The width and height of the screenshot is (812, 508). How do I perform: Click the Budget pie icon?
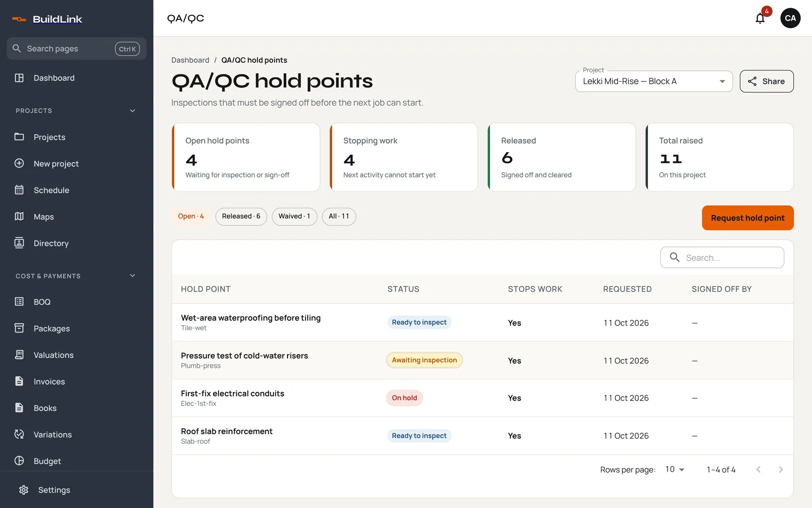(x=19, y=461)
